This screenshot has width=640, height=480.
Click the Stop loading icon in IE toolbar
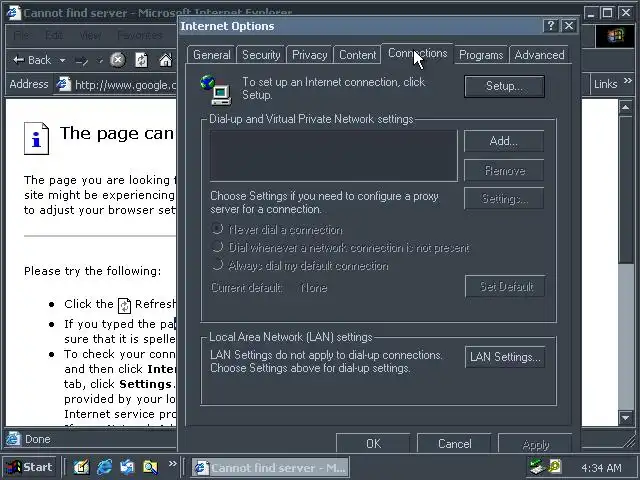(118, 60)
